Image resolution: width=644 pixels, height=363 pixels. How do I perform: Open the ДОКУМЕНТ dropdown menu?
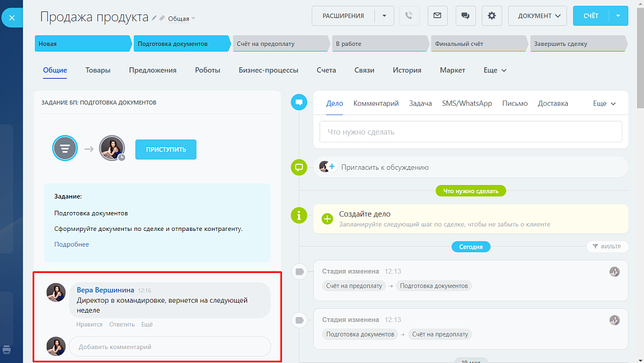(538, 15)
